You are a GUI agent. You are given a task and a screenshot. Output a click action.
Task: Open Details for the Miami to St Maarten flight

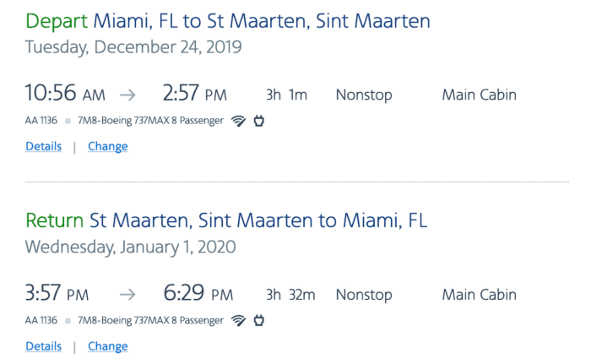(x=43, y=146)
